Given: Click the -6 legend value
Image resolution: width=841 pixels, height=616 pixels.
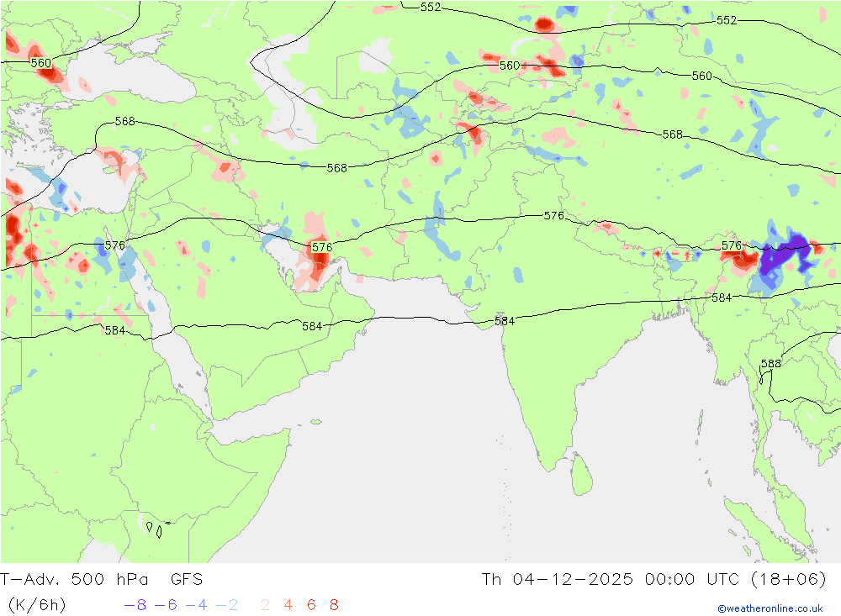Looking at the screenshot, I should (166, 605).
